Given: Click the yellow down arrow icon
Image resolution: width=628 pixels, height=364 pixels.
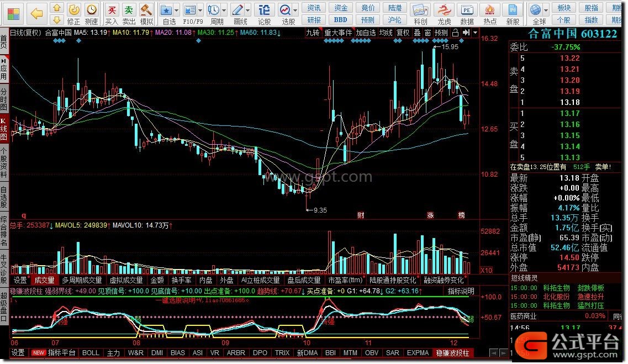Looking at the screenshot, I should (x=57, y=19).
